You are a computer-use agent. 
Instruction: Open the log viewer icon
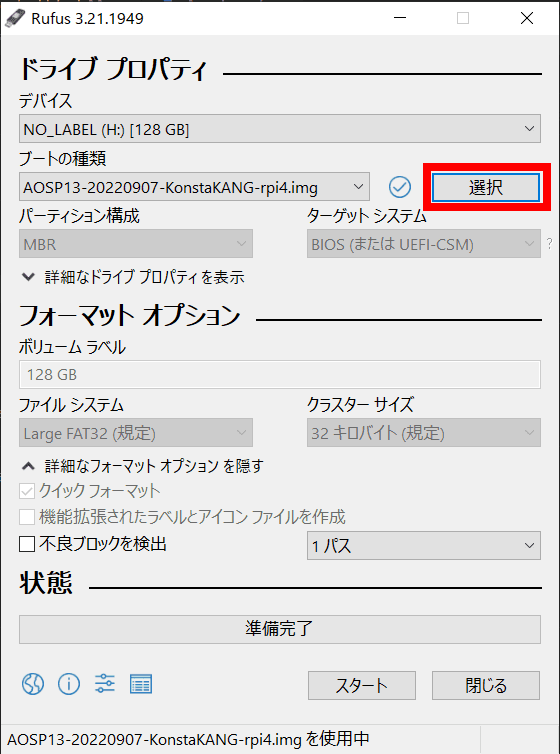141,684
